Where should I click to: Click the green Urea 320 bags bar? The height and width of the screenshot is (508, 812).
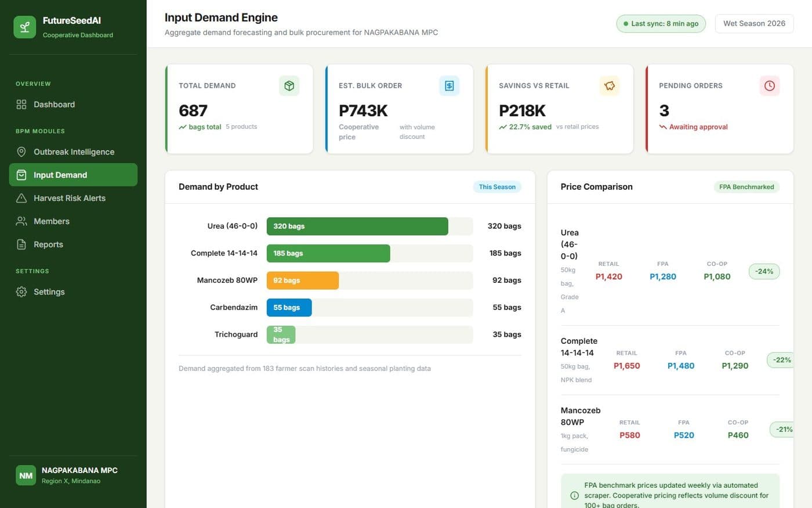coord(357,226)
